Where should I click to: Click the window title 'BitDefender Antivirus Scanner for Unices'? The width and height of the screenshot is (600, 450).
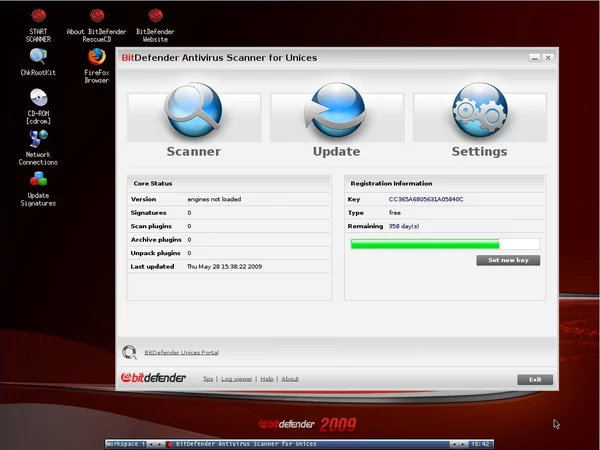pyautogui.click(x=219, y=58)
